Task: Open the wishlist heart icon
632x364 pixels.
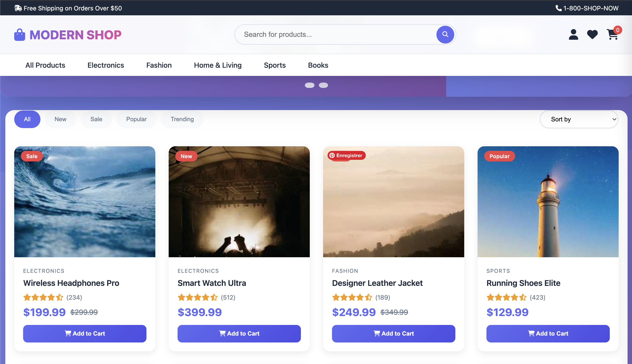Action: (592, 34)
